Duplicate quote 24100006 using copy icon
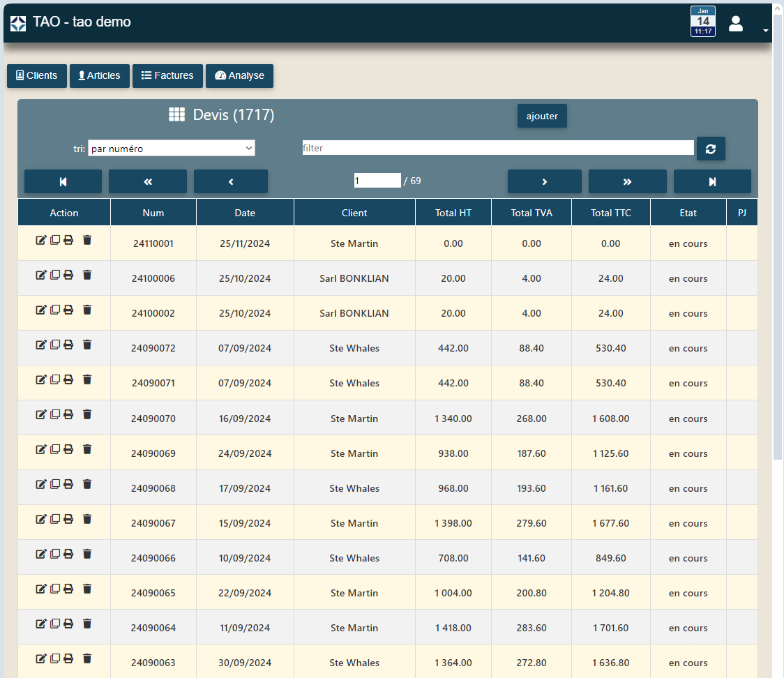 tap(55, 275)
